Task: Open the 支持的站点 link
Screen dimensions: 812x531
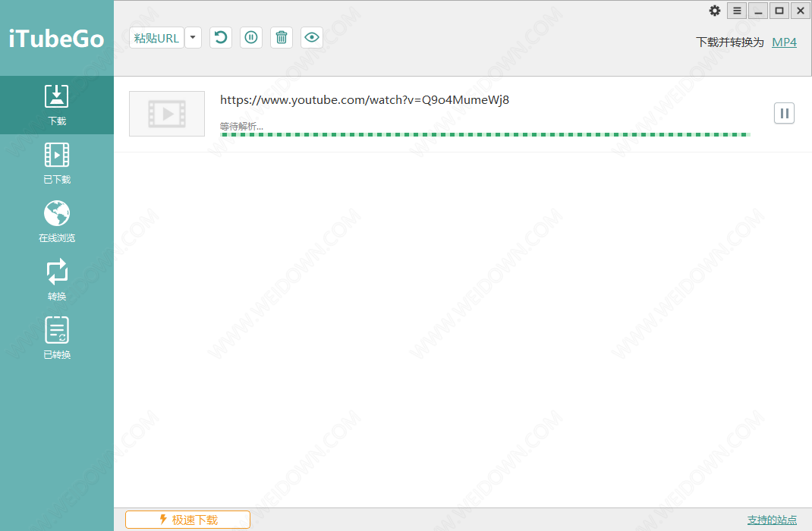Action: point(772,520)
